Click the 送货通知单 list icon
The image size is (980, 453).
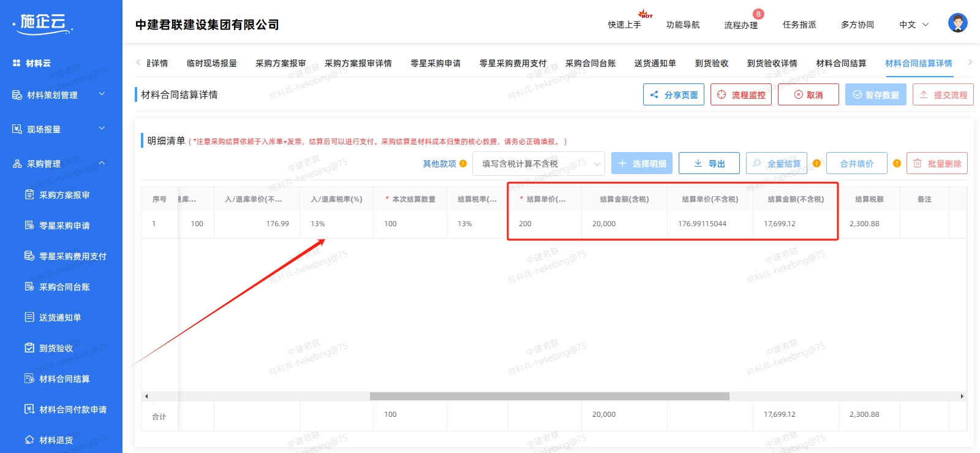pyautogui.click(x=29, y=317)
